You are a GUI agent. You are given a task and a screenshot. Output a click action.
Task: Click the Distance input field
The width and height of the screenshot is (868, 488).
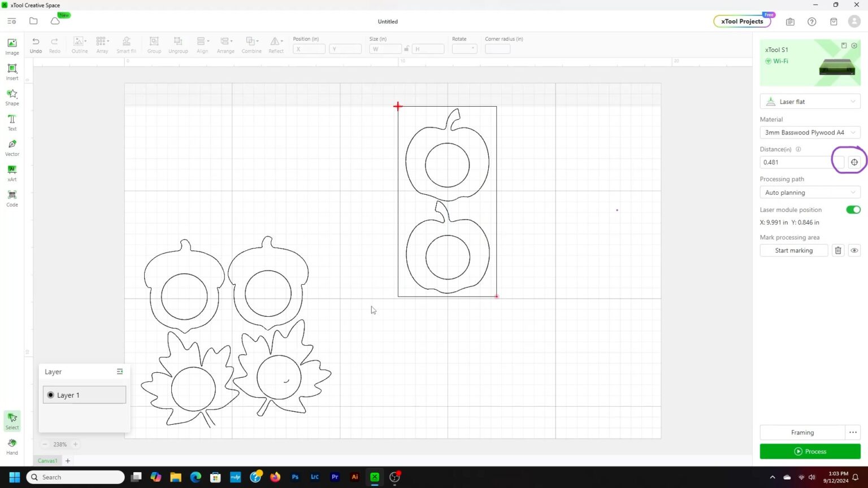click(797, 162)
